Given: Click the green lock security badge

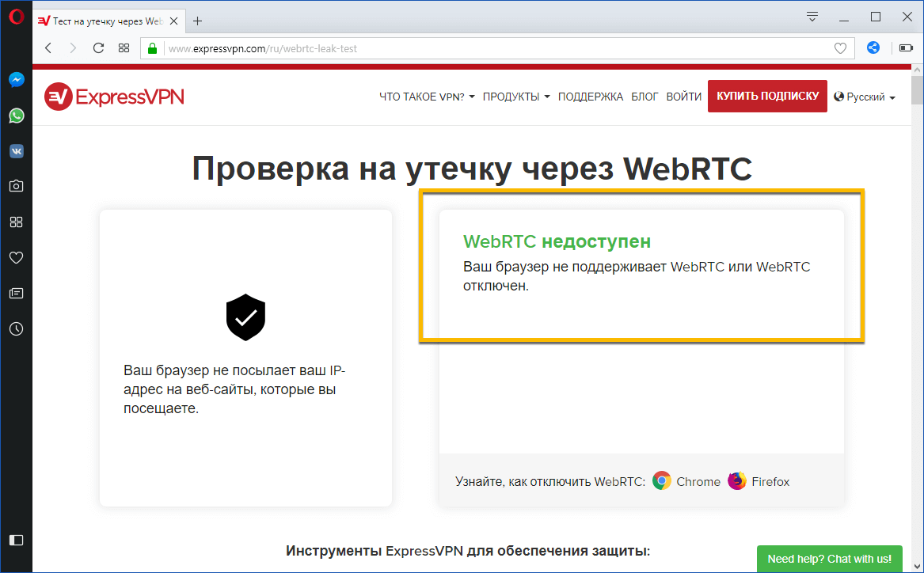Looking at the screenshot, I should [151, 47].
